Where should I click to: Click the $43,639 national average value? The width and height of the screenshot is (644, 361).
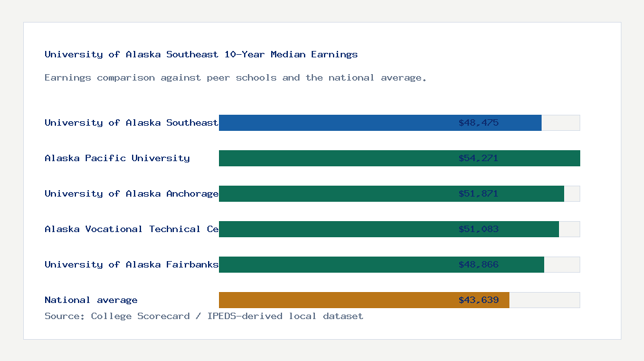point(478,300)
